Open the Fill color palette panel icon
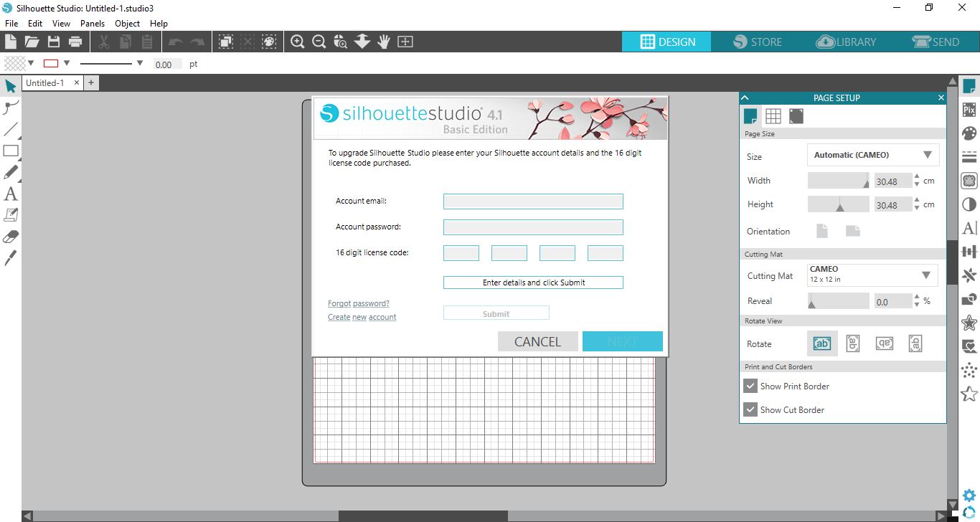 pos(969,133)
